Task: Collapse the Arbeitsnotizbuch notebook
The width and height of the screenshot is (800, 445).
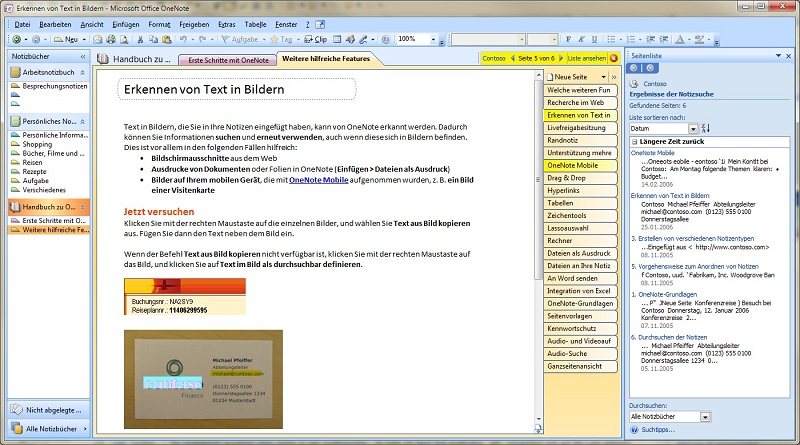Action: coord(83,72)
